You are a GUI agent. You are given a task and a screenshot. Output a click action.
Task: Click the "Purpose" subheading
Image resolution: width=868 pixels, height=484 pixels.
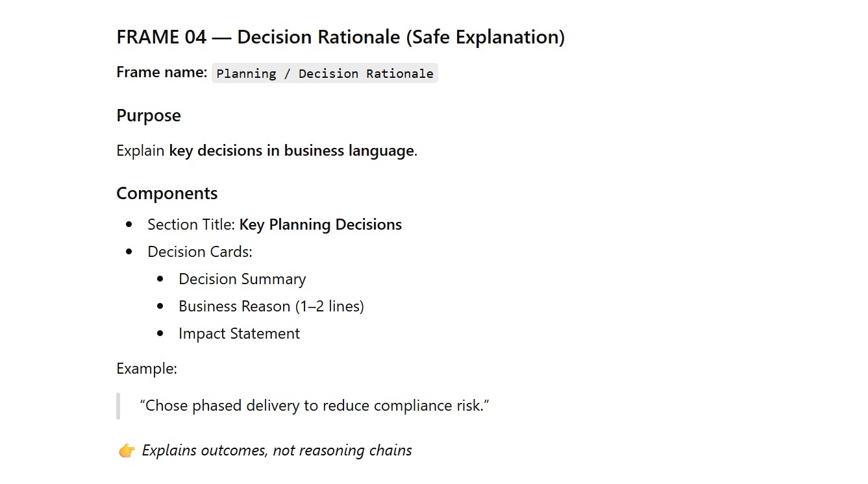pyautogui.click(x=149, y=116)
